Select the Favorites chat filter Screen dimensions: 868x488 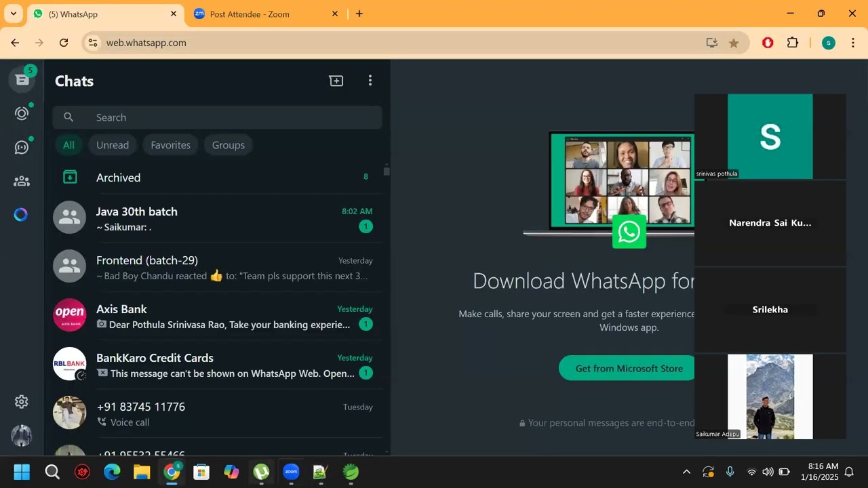point(170,145)
